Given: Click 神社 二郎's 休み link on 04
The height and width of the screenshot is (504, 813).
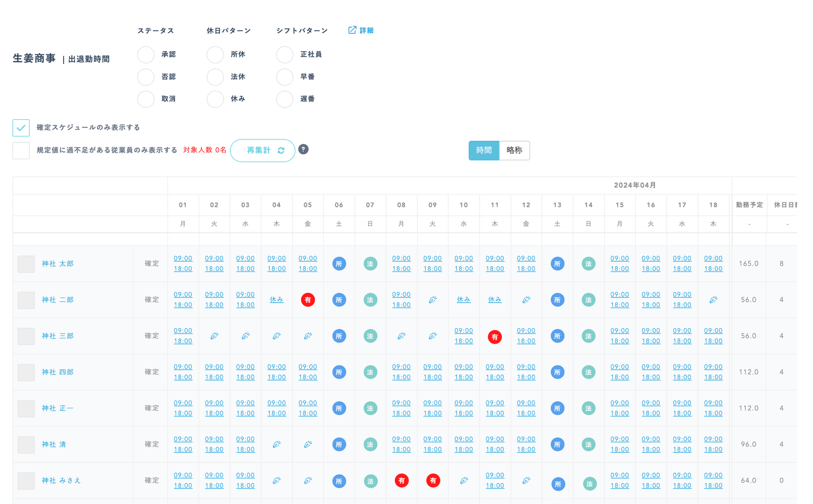Looking at the screenshot, I should coord(276,300).
